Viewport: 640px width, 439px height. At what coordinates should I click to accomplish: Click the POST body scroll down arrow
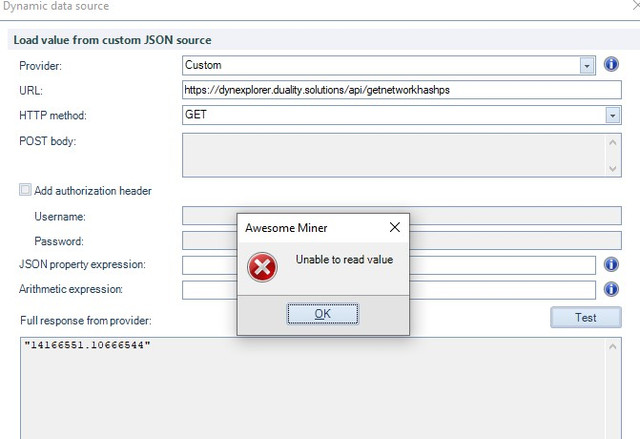tap(613, 168)
